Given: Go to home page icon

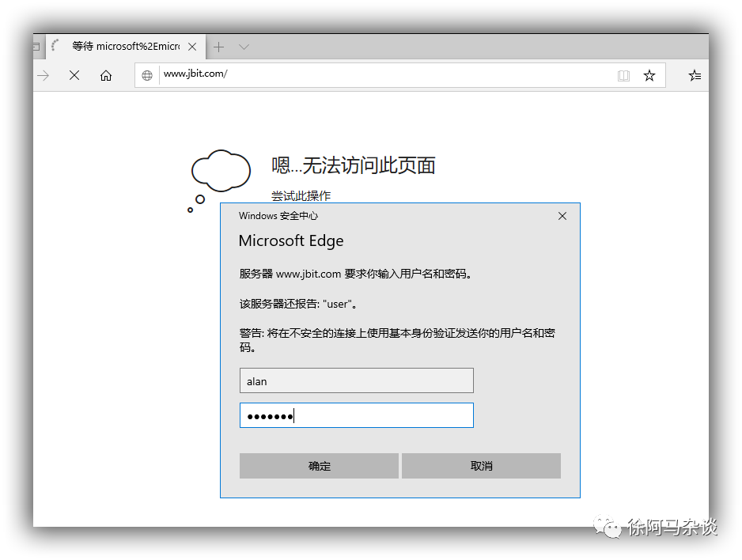Looking at the screenshot, I should (106, 75).
